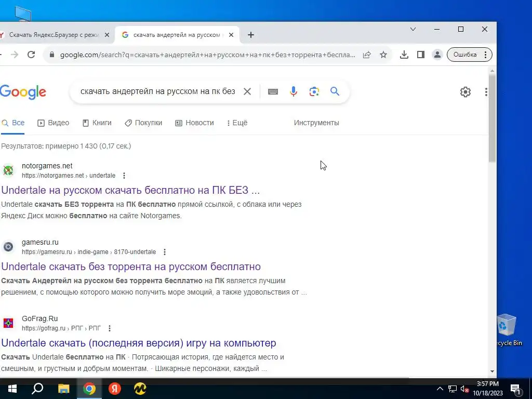The image size is (532, 399).
Task: Open more options for notorgames.net result
Action: pyautogui.click(x=124, y=176)
